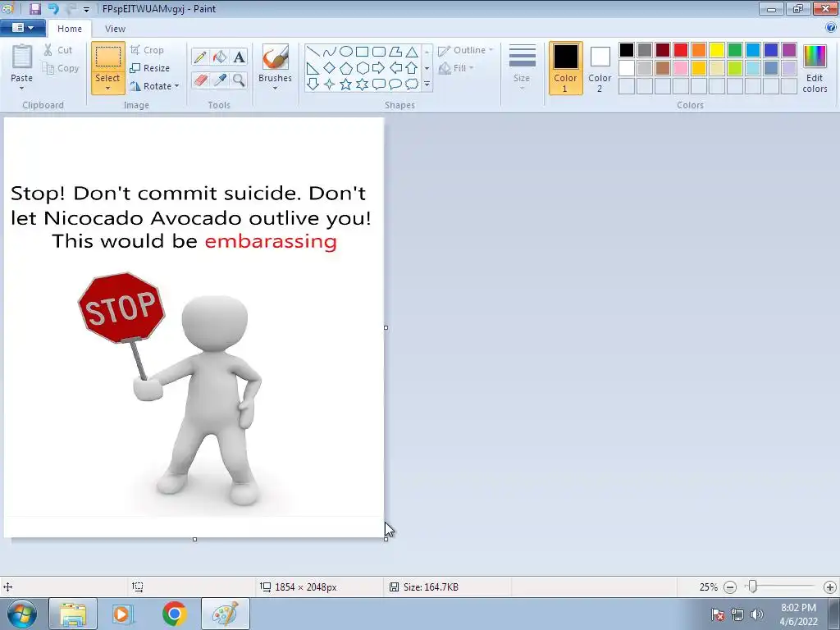The image size is (840, 630).
Task: Switch to the Home tab
Action: (x=70, y=29)
